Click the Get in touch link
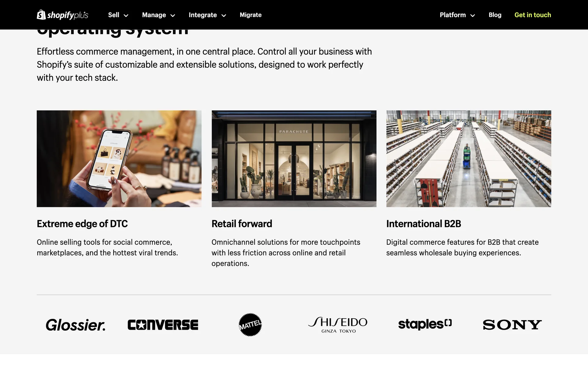588x368 pixels. point(533,15)
